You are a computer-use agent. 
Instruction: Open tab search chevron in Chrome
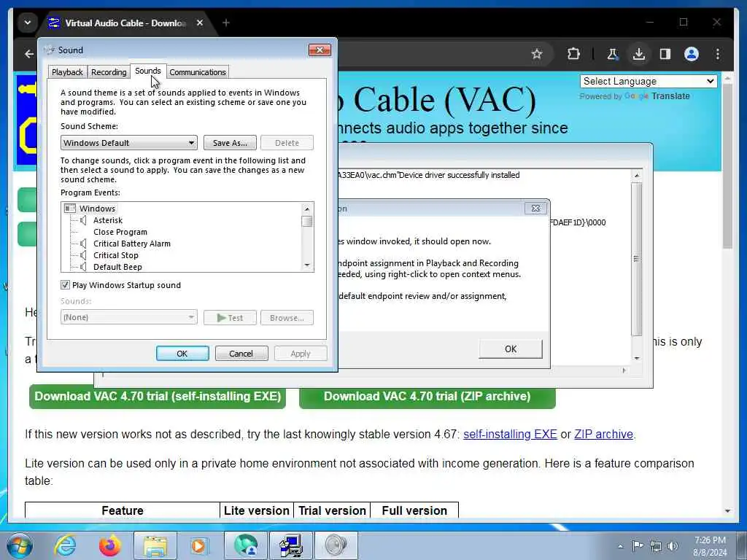click(x=28, y=23)
